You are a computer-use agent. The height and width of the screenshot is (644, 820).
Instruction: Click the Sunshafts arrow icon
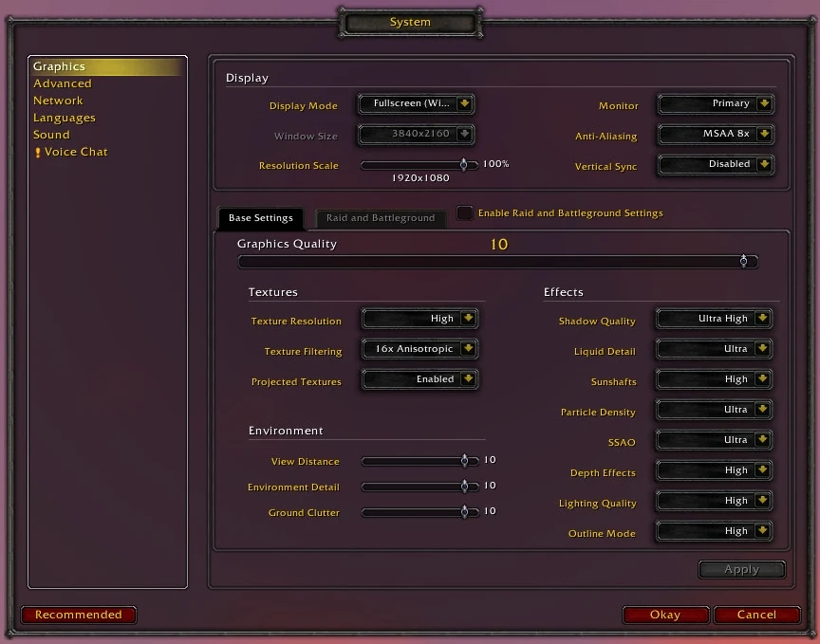point(762,379)
